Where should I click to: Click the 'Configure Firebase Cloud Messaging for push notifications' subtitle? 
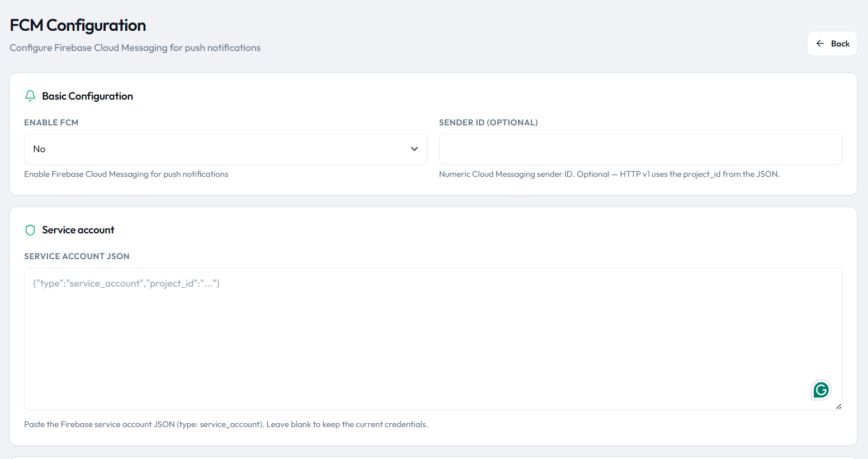point(135,48)
